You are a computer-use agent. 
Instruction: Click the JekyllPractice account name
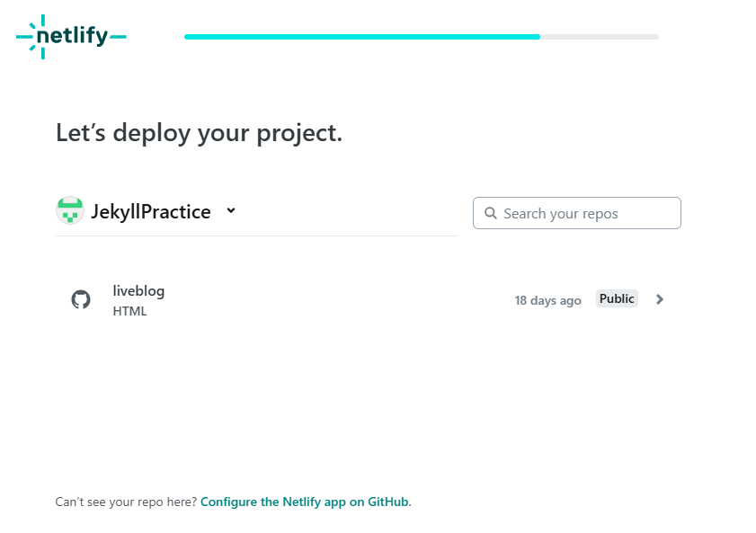pyautogui.click(x=151, y=211)
